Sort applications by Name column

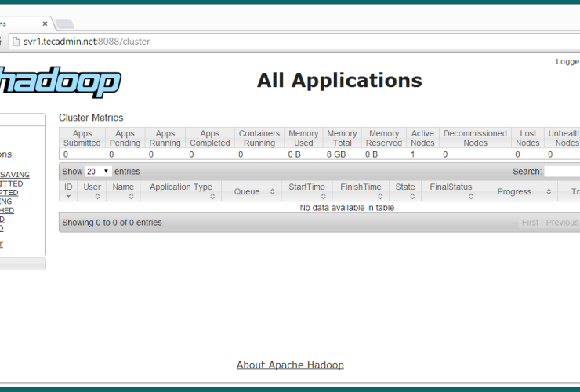(122, 191)
